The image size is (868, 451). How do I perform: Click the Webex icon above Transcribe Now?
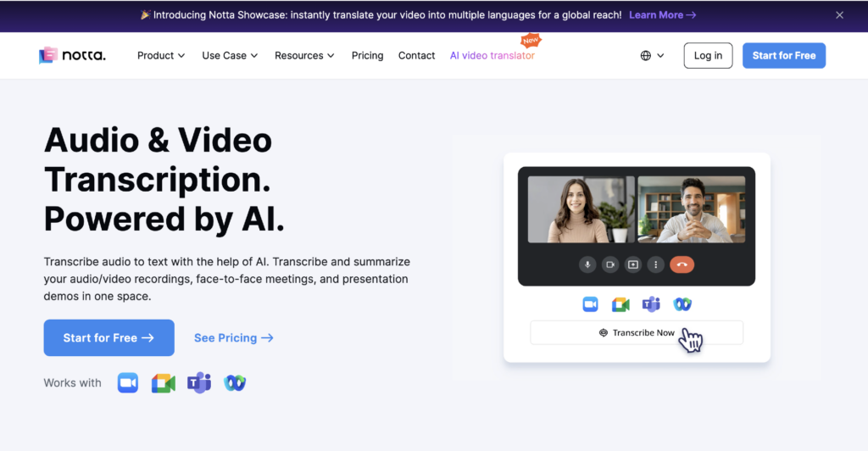click(682, 303)
